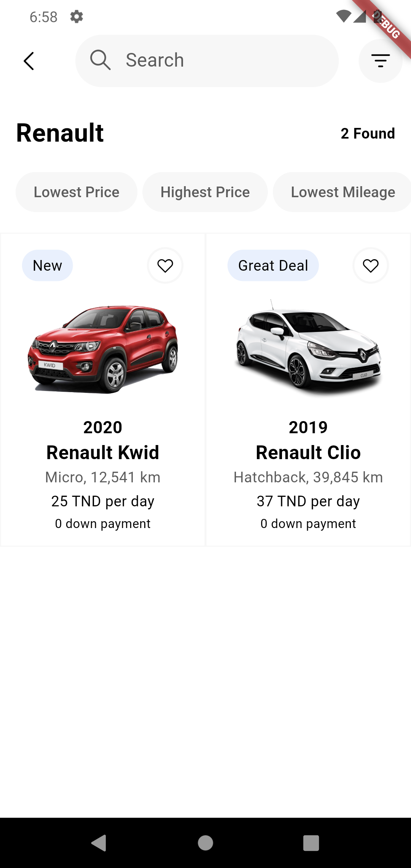Open the white Renault Clio photo
The width and height of the screenshot is (411, 868).
point(308,349)
